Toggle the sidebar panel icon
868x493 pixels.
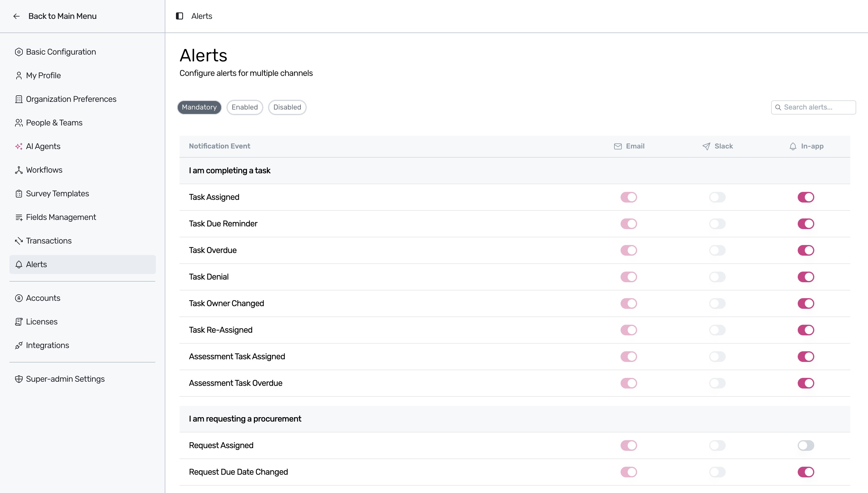pos(180,16)
